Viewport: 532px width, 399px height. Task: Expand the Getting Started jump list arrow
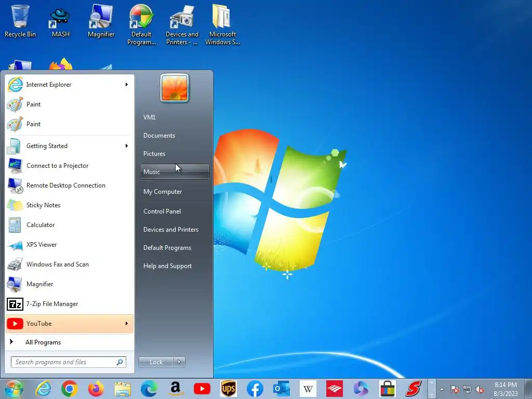click(x=127, y=146)
